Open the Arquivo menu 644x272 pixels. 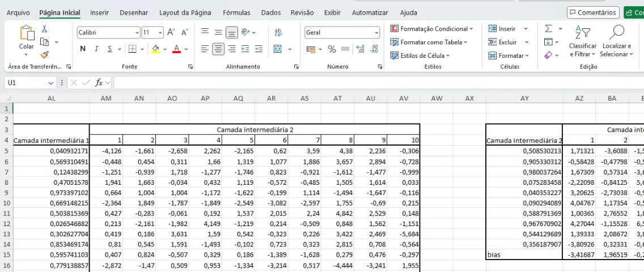[18, 12]
